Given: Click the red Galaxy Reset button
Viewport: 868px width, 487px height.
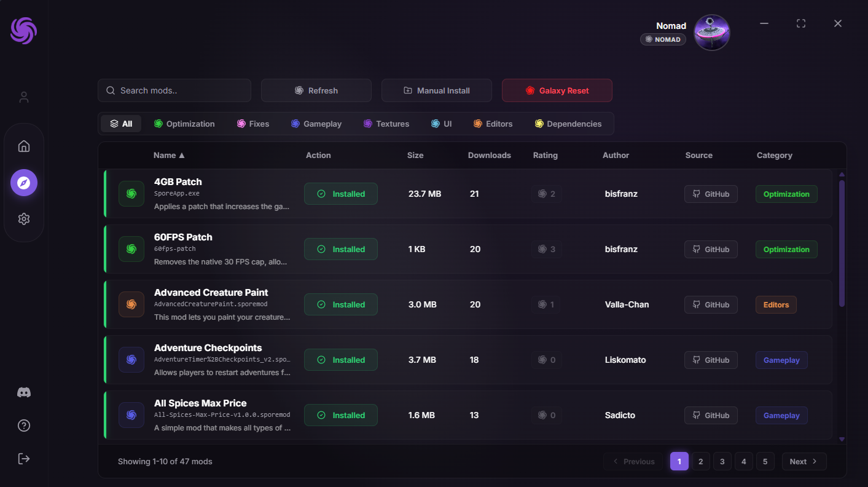Looking at the screenshot, I should pyautogui.click(x=557, y=90).
